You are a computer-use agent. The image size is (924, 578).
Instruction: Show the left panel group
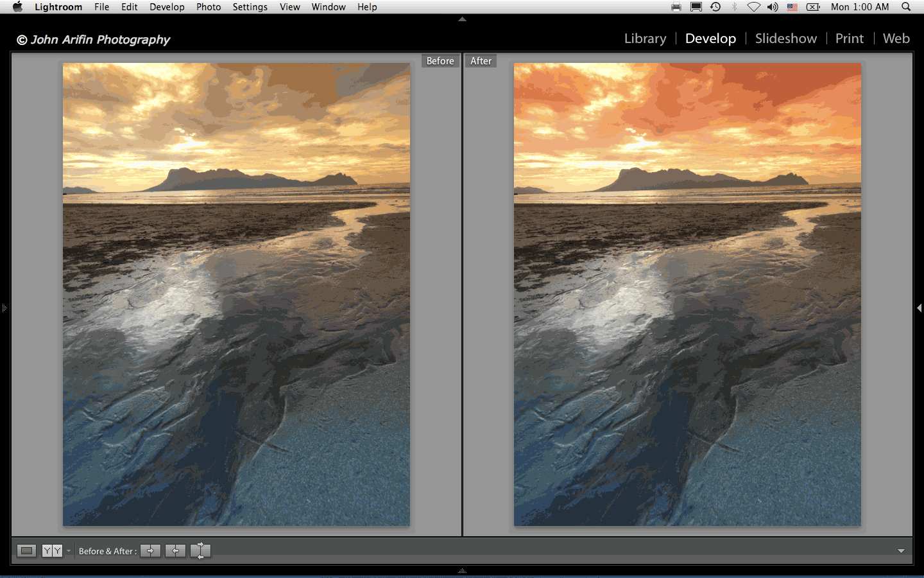coord(4,308)
